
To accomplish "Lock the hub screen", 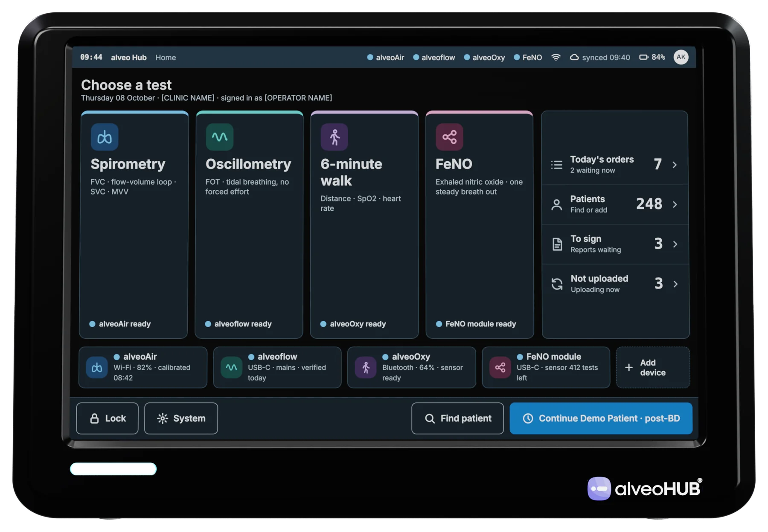I will tap(107, 419).
